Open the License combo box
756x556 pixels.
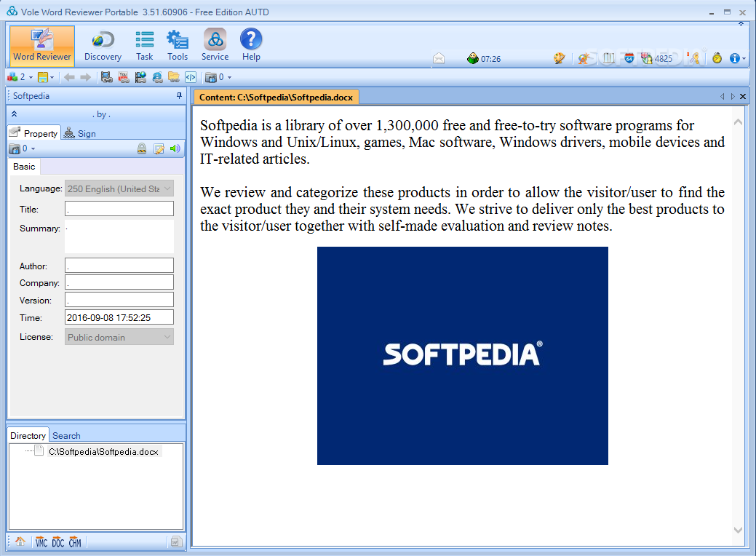(x=119, y=337)
